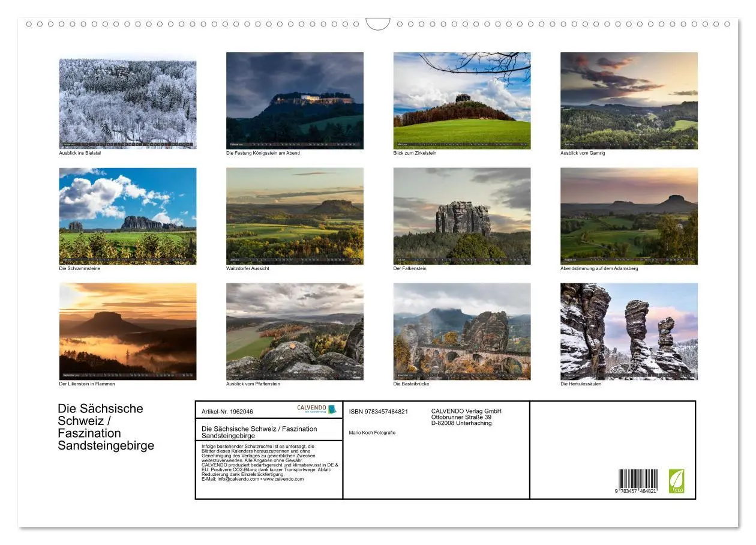756x545 pixels.
Task: Click caption 'Die Basteibrücke'
Action: (411, 384)
